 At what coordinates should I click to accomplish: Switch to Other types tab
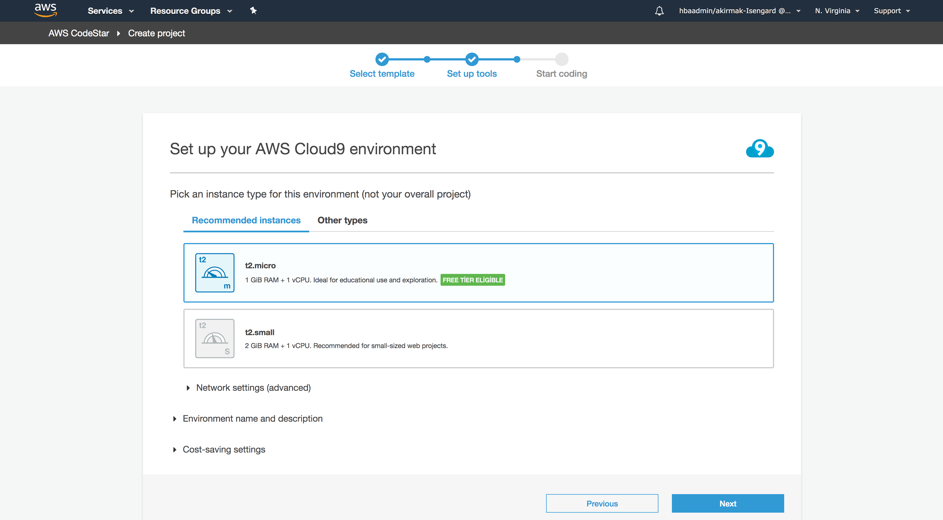click(x=342, y=220)
